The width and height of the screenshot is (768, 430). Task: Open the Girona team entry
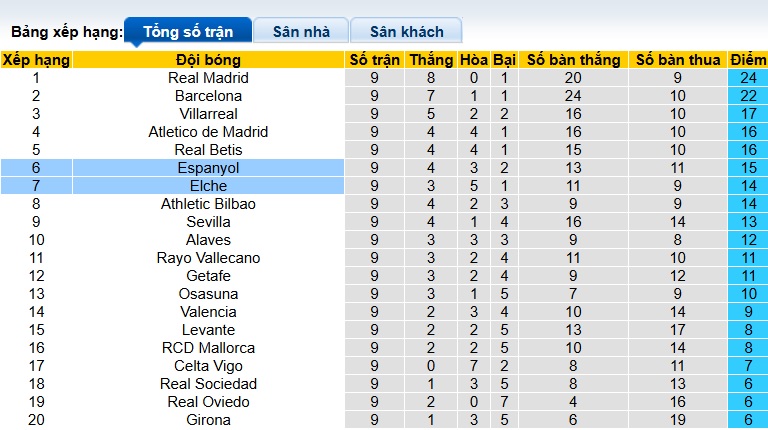point(208,420)
